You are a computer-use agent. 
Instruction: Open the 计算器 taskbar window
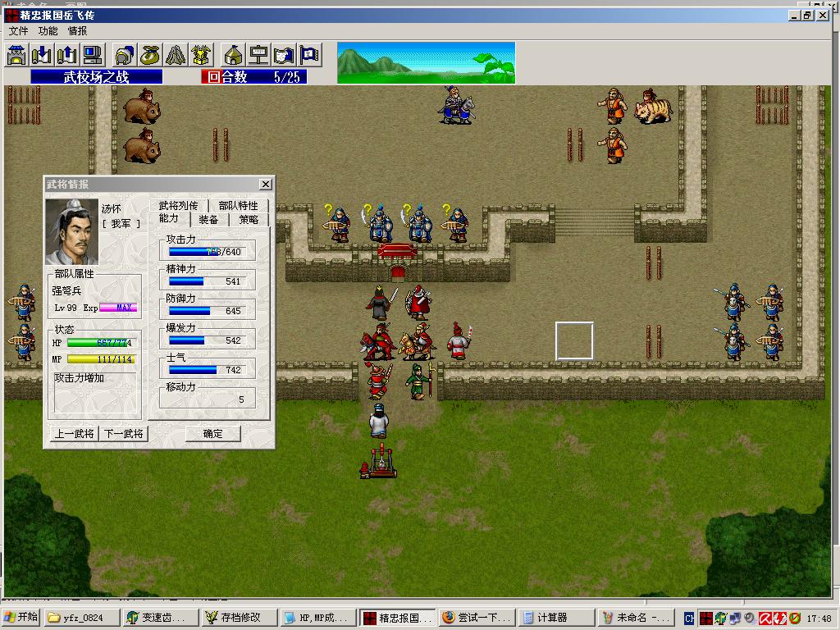pyautogui.click(x=555, y=618)
